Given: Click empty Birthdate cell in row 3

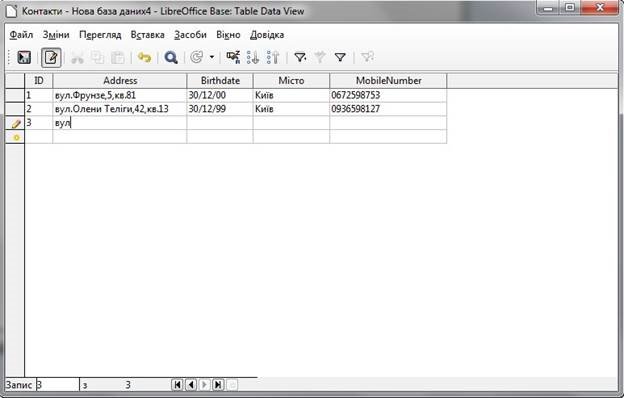Looking at the screenshot, I should click(220, 123).
